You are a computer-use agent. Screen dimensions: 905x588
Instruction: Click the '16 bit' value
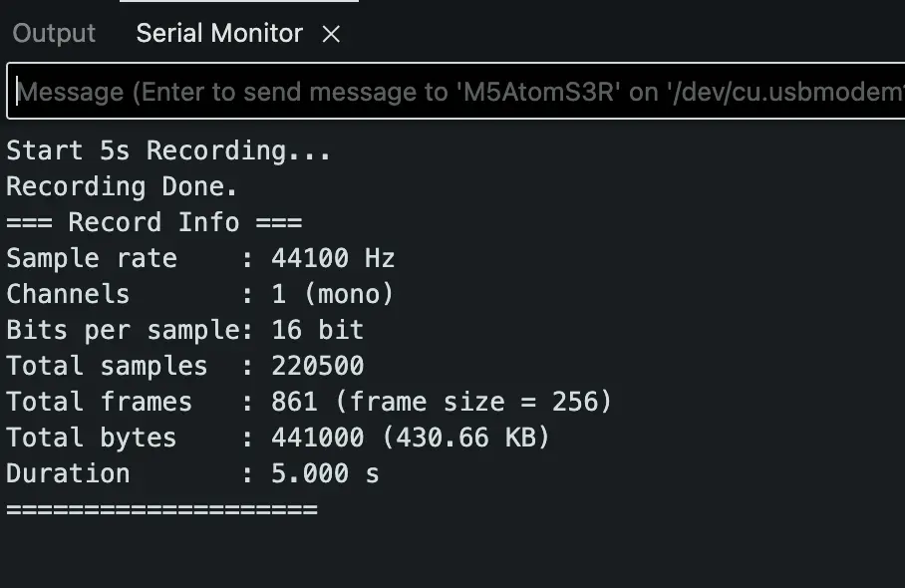point(317,330)
